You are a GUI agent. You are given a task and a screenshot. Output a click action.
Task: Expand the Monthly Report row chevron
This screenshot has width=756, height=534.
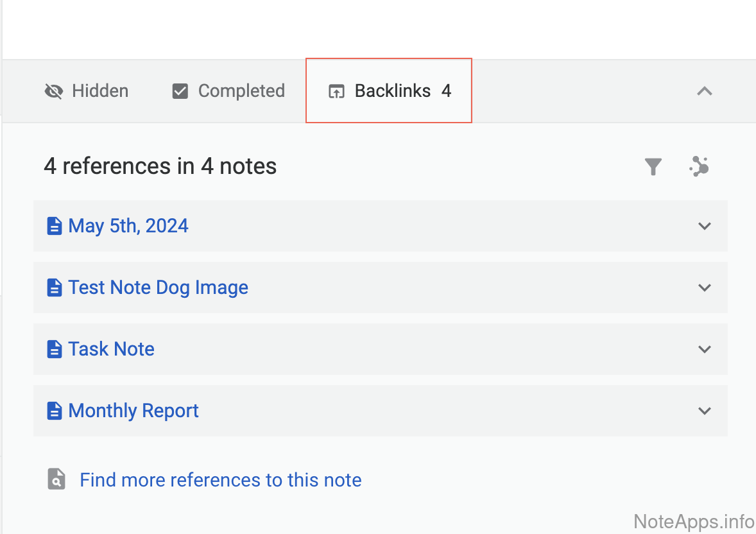705,411
